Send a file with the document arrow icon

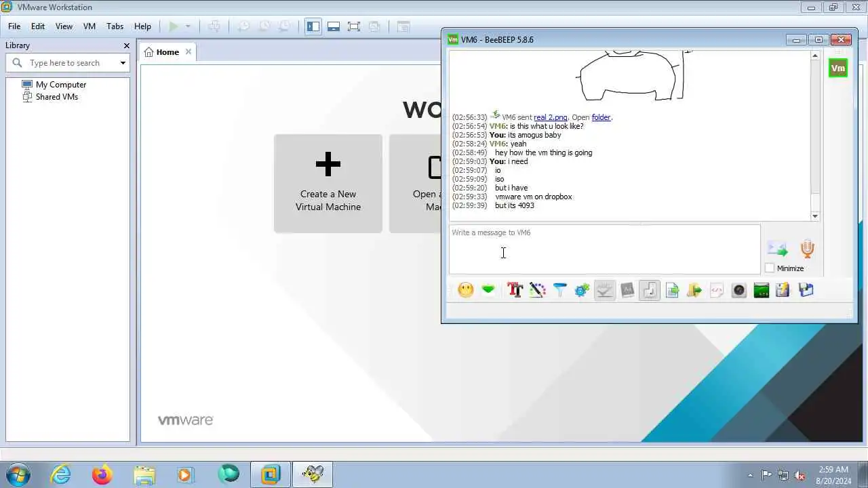pyautogui.click(x=672, y=290)
